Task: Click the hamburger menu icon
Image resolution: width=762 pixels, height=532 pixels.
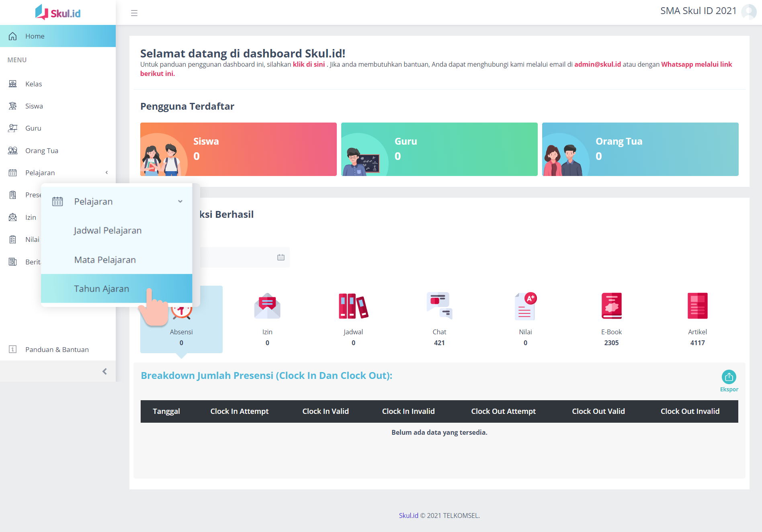Action: click(x=134, y=13)
